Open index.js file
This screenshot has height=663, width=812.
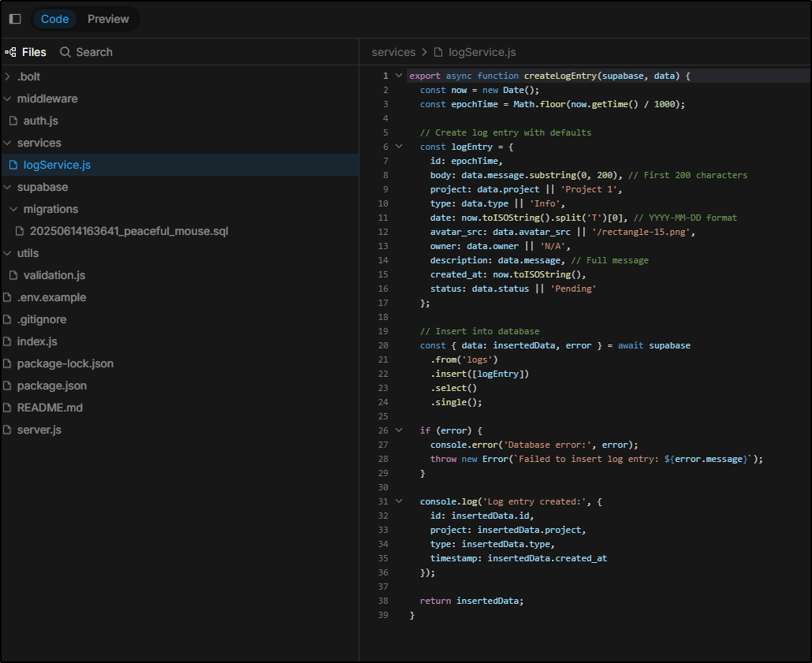[181, 341]
